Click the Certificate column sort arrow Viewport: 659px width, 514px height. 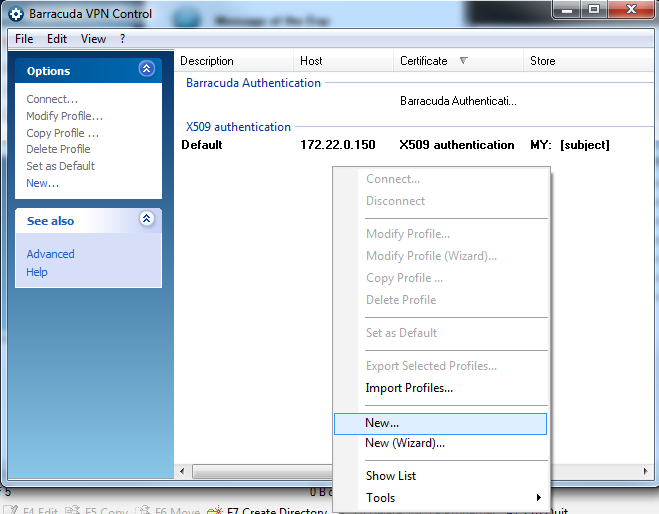coord(464,61)
